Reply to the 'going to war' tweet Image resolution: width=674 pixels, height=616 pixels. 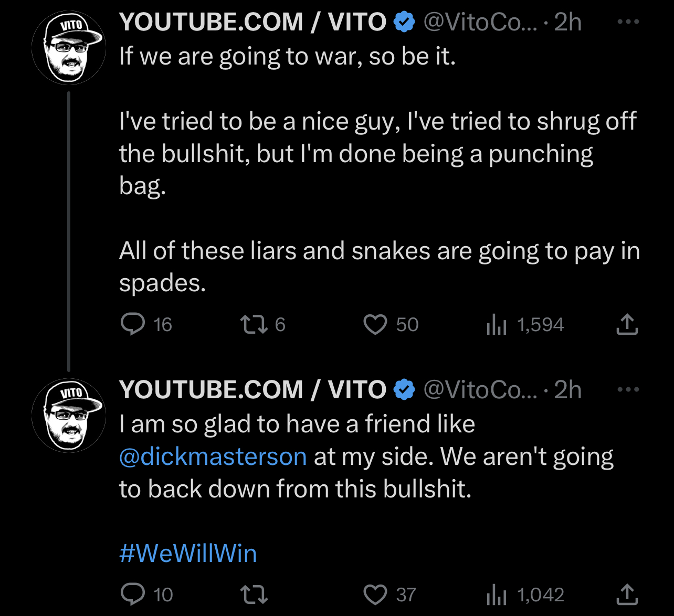click(133, 324)
